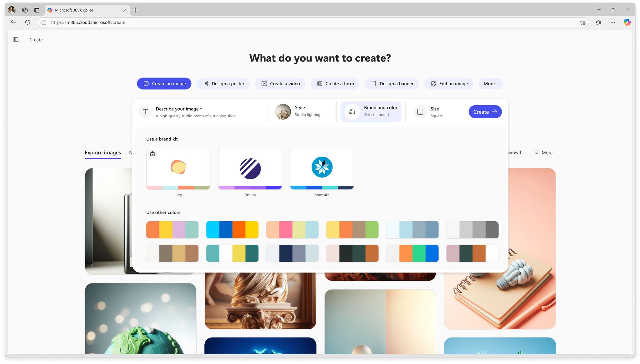Image resolution: width=640 pixels, height=364 pixels.
Task: Open the More filter menu
Action: pyautogui.click(x=543, y=153)
